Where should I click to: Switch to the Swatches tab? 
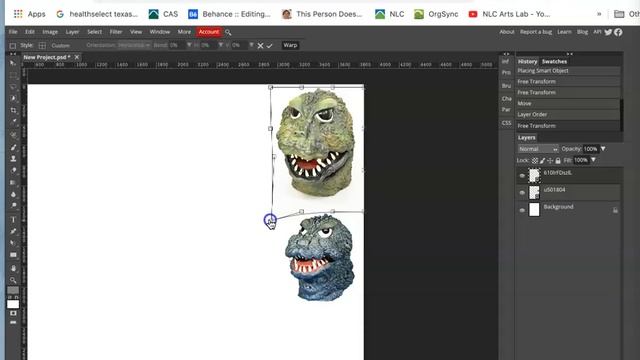554,62
